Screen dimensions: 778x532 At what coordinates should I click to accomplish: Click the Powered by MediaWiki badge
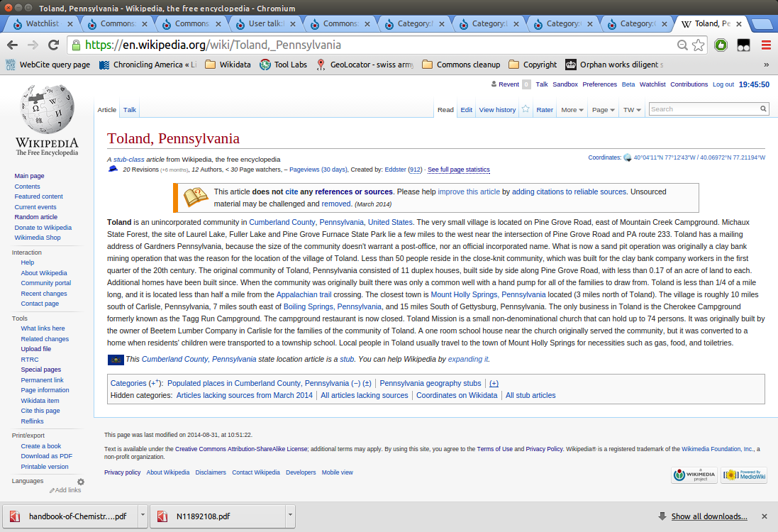coord(744,475)
